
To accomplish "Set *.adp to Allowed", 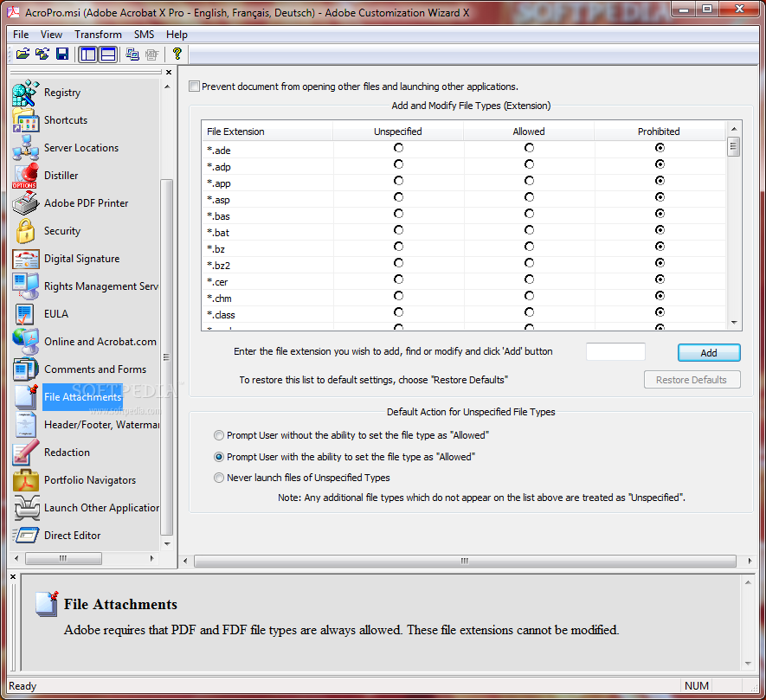I will point(529,164).
